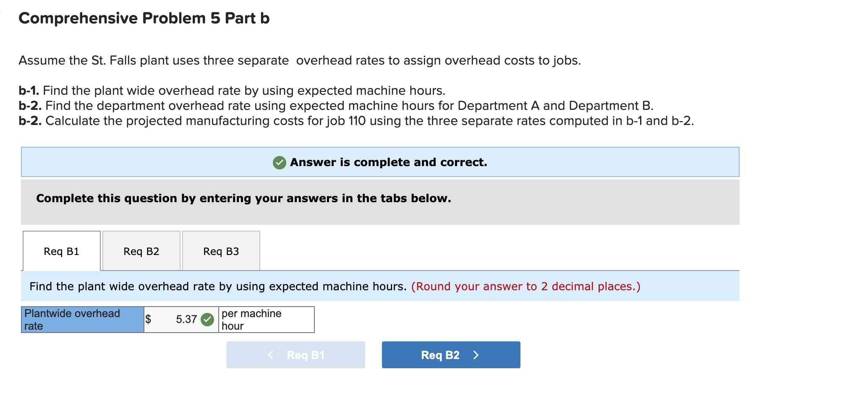
Task: Switch to the Req B2 tab
Action: (141, 250)
